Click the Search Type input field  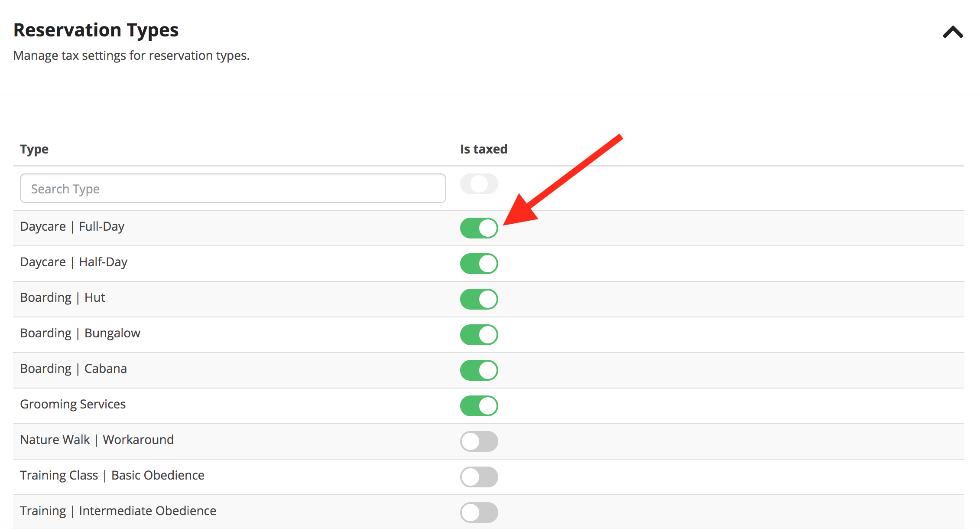[233, 188]
